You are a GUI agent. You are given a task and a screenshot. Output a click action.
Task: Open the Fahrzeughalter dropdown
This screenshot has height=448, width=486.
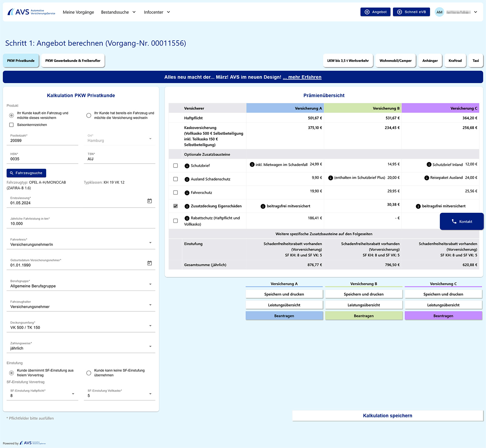[81, 305]
